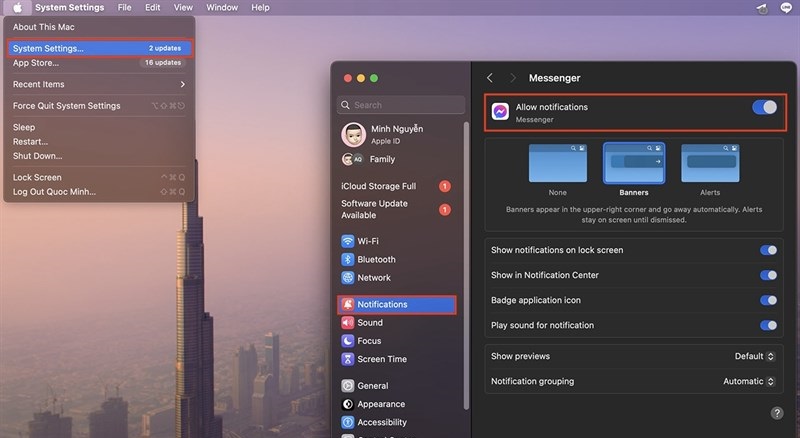Click the settings Search field

(401, 105)
